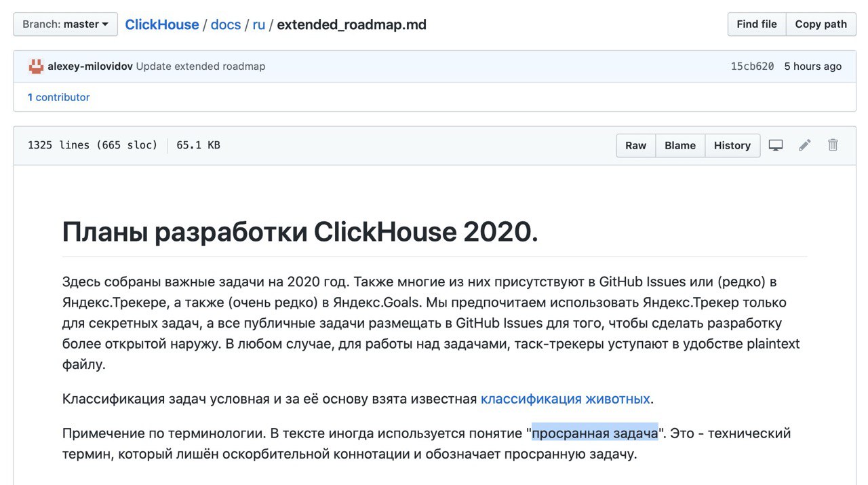
Task: Click the file name extended_roadmap.md
Action: coord(352,24)
